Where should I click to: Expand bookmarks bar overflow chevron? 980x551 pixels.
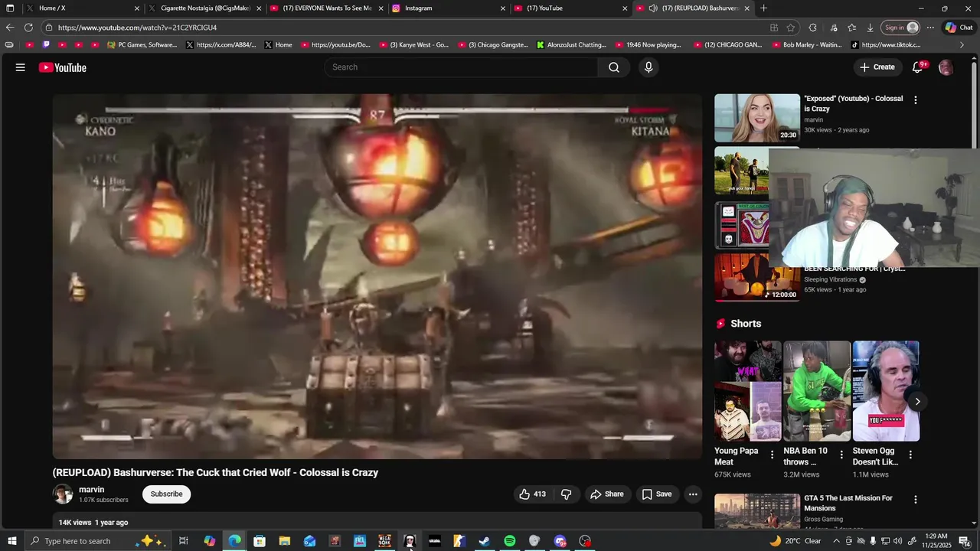click(x=962, y=45)
